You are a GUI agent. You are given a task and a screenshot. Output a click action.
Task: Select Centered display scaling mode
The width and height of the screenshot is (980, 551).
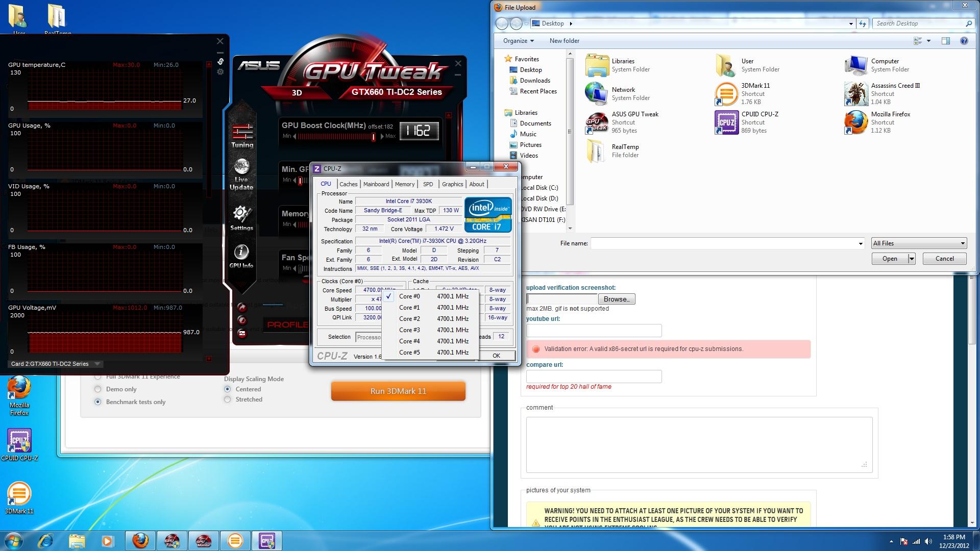click(228, 389)
